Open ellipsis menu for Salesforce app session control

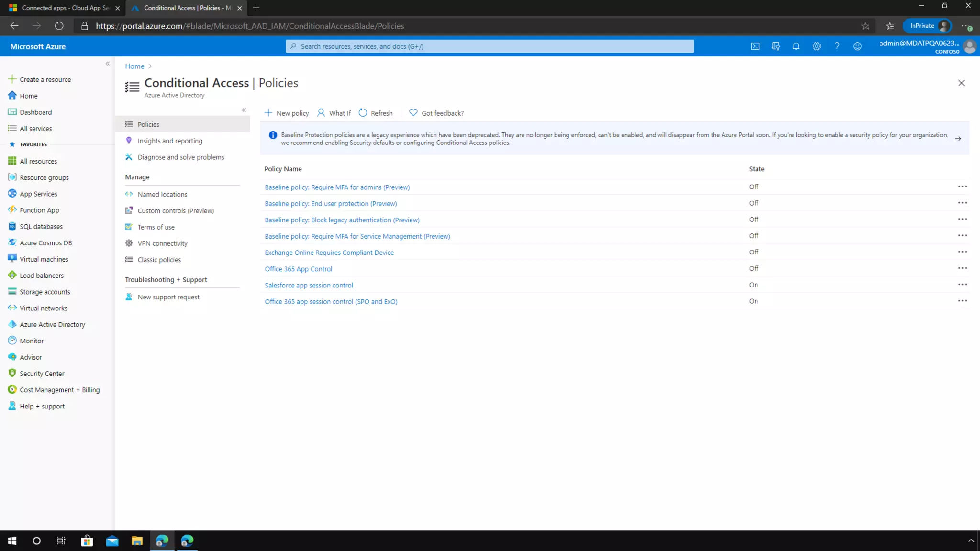pos(962,285)
